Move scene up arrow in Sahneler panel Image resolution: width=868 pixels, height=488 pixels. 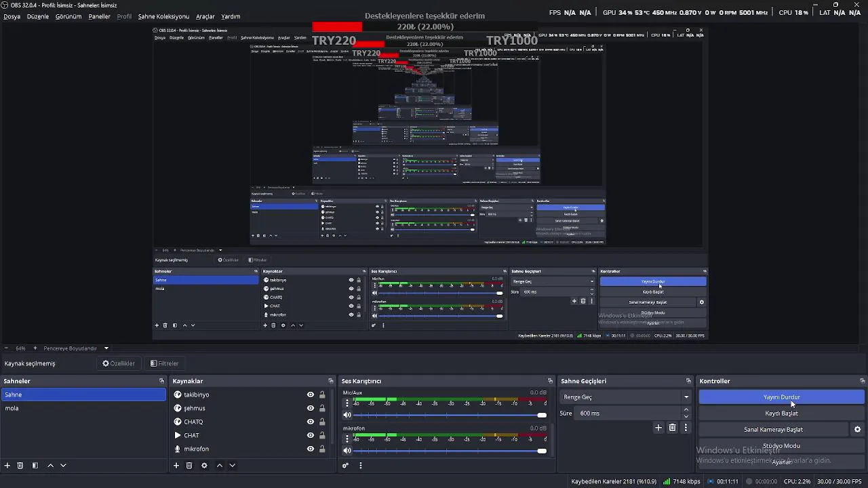point(50,466)
